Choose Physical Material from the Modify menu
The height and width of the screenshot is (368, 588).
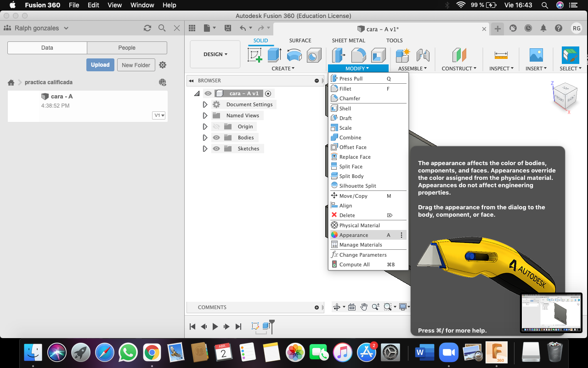pyautogui.click(x=367, y=225)
